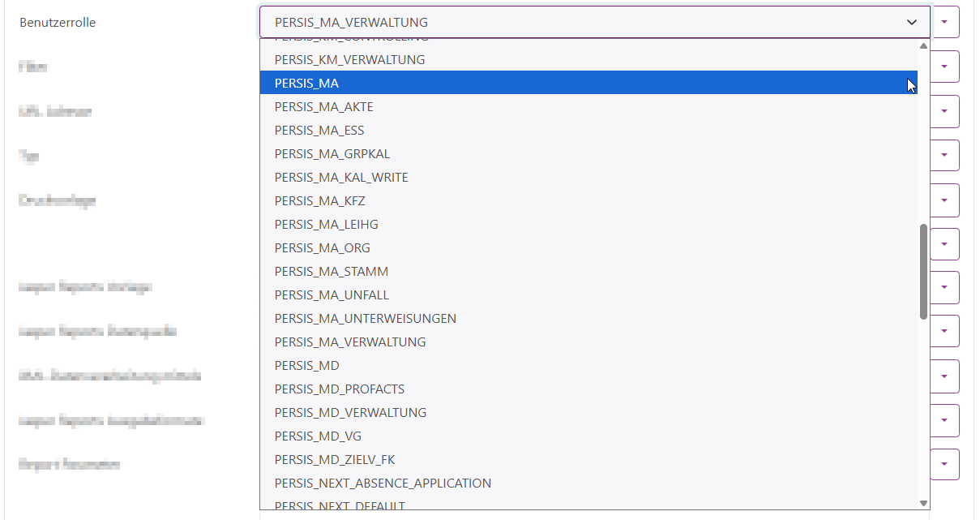This screenshot has height=520, width=980.
Task: Open the Jasper Reports Vorlage picker arrow
Action: (944, 287)
